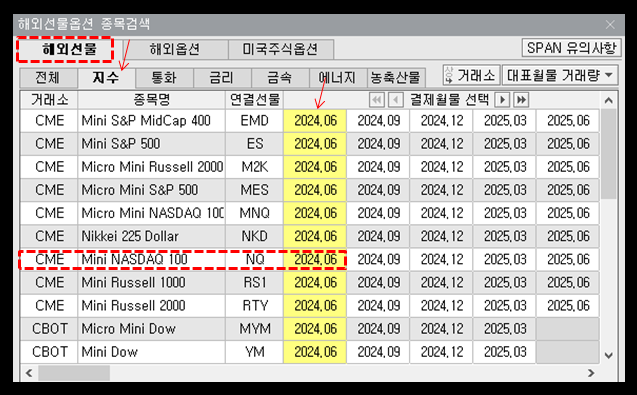Click the ES linked futures code
Screen dimensions: 637x395
[255, 143]
